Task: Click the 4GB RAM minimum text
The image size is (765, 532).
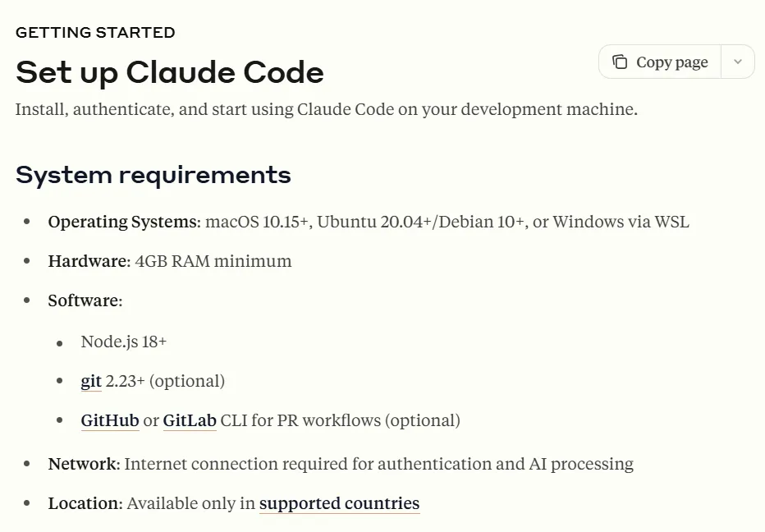Action: pos(213,261)
